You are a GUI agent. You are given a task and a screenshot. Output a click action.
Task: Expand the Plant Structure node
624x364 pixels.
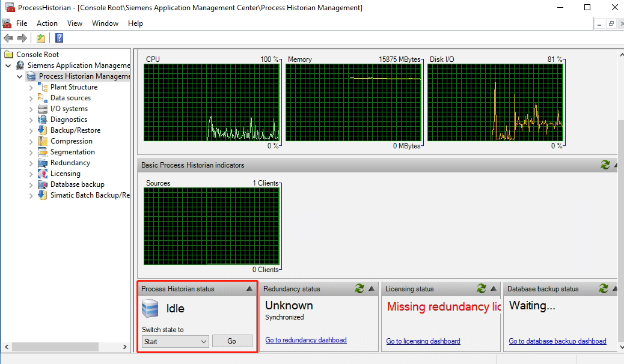click(31, 87)
